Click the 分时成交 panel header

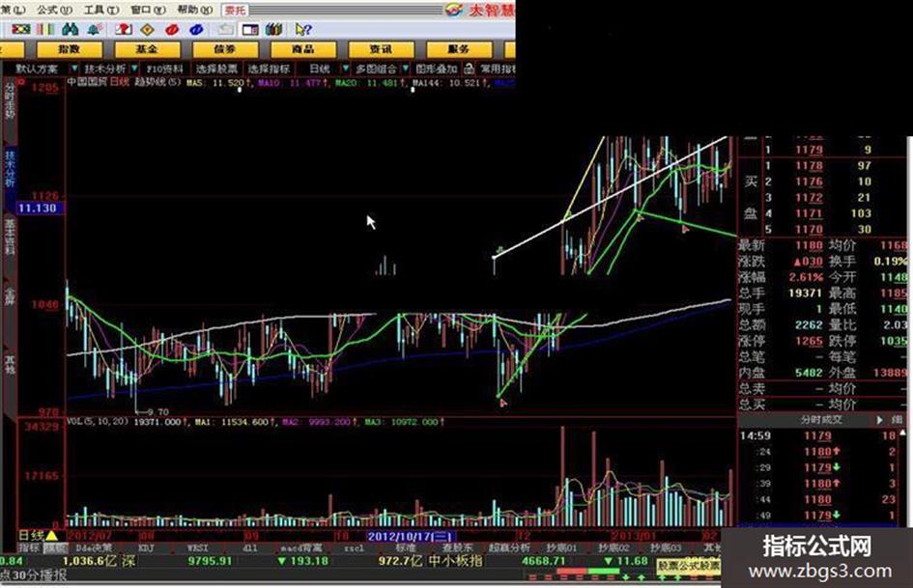(x=820, y=420)
